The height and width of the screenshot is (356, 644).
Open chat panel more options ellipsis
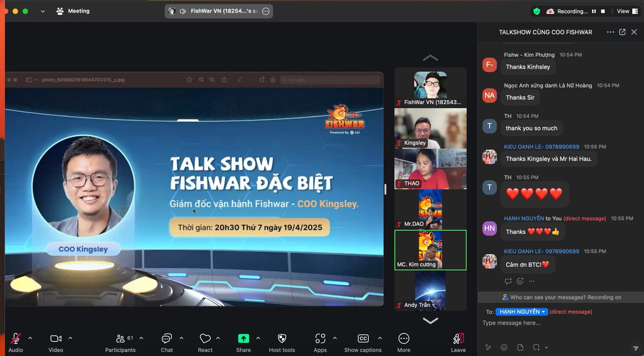(x=610, y=32)
